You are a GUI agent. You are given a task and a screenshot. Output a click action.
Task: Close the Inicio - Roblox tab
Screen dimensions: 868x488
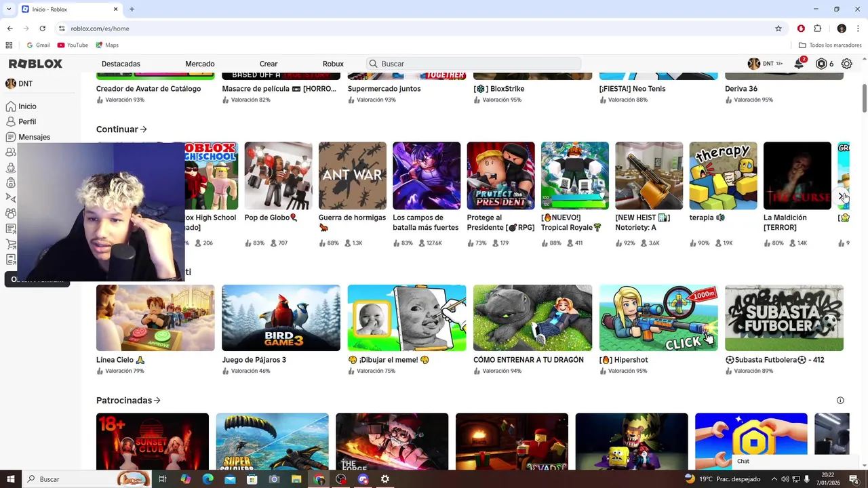point(115,9)
